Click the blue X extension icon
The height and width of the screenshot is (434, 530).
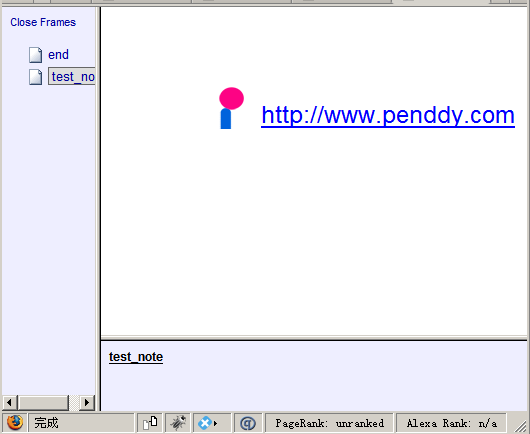(x=205, y=423)
